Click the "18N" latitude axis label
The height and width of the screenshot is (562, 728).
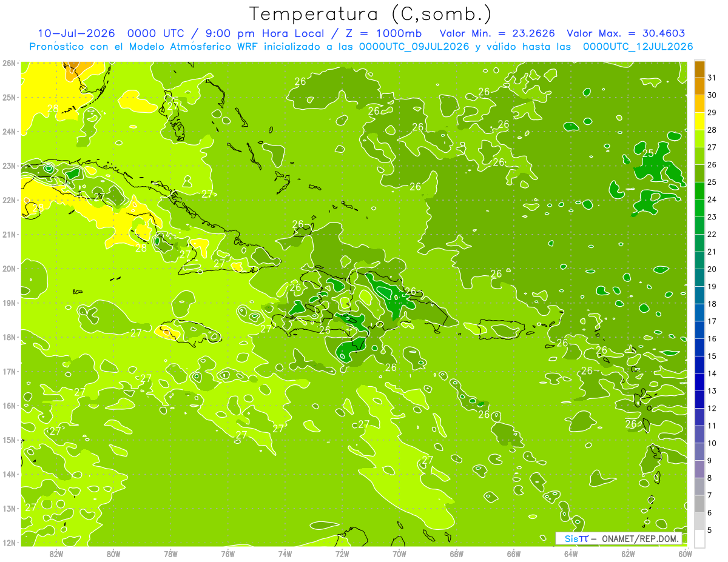(x=8, y=337)
